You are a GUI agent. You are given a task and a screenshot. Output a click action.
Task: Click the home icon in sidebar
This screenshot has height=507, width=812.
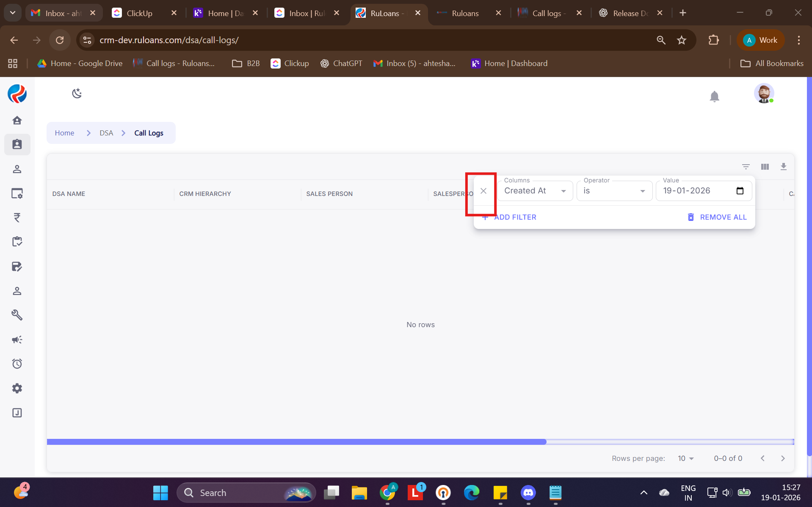(17, 121)
